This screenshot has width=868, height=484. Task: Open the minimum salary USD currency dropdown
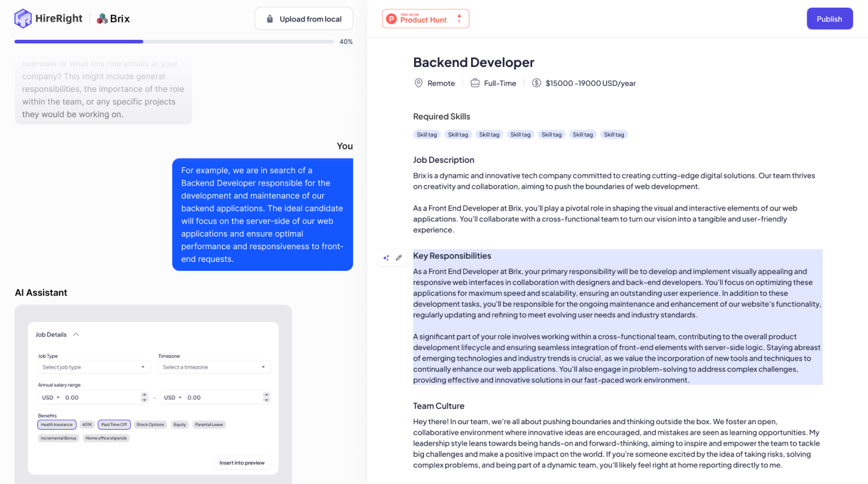point(51,398)
